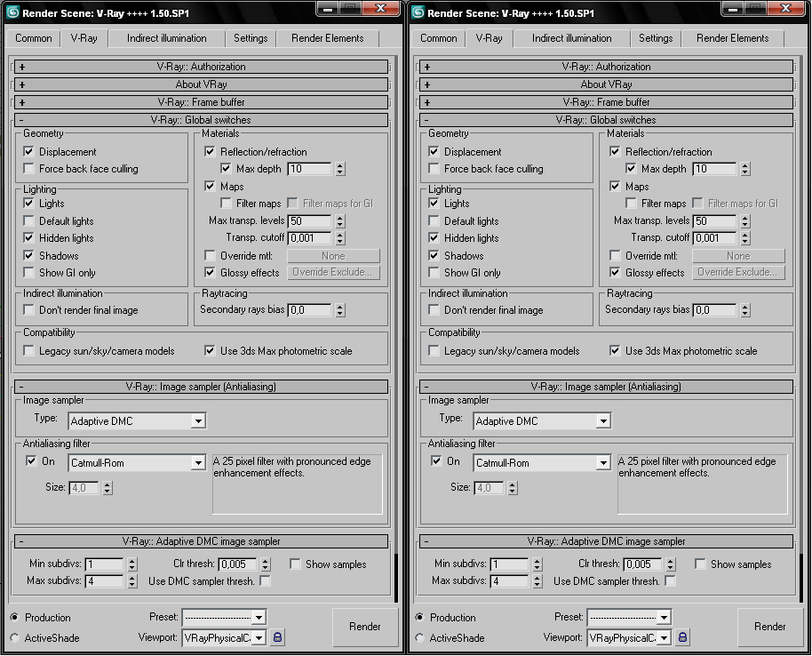
Task: Collapse Image sampler (Antialiasing) rollout in left window
Action: click(201, 387)
